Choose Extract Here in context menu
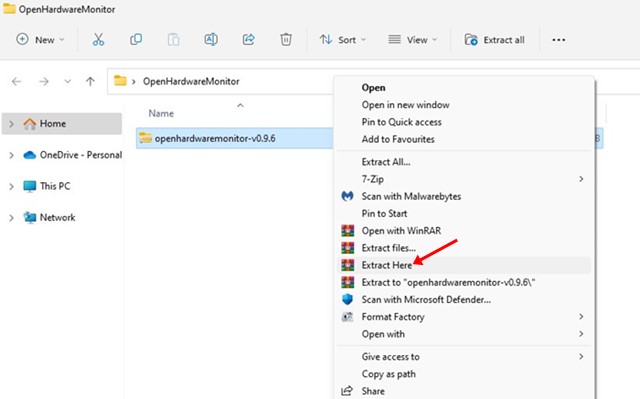This screenshot has width=640, height=399. [x=464, y=265]
